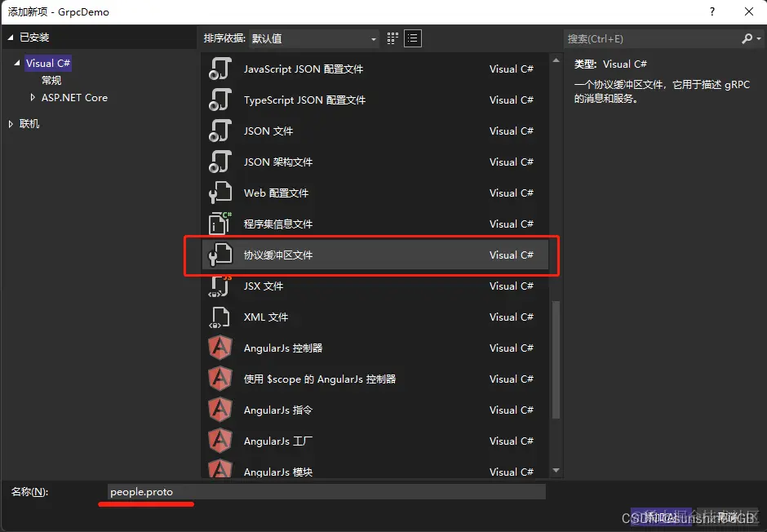Click the JSON 架构文件 template icon

[219, 162]
